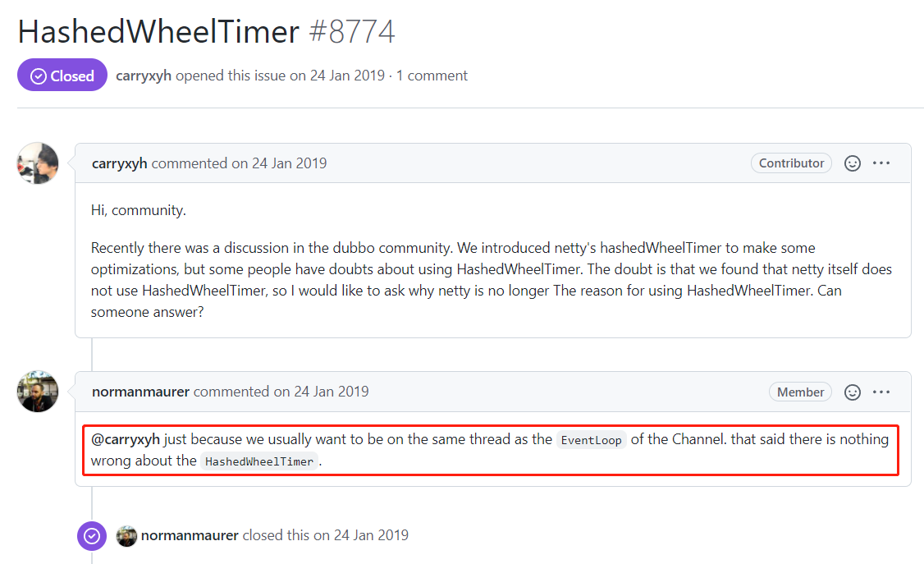This screenshot has width=924, height=564.
Task: Click second comment's 'on 24 Jan 2019' timestamp
Action: click(x=321, y=392)
